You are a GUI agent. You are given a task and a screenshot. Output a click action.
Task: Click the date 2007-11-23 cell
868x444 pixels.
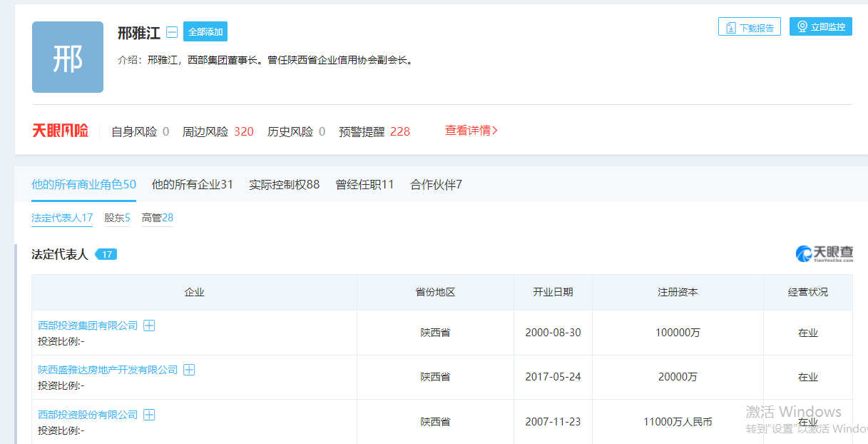coord(553,422)
